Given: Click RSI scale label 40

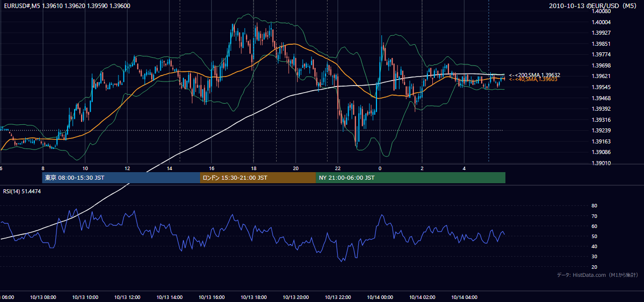Looking at the screenshot, I should coord(594,246).
